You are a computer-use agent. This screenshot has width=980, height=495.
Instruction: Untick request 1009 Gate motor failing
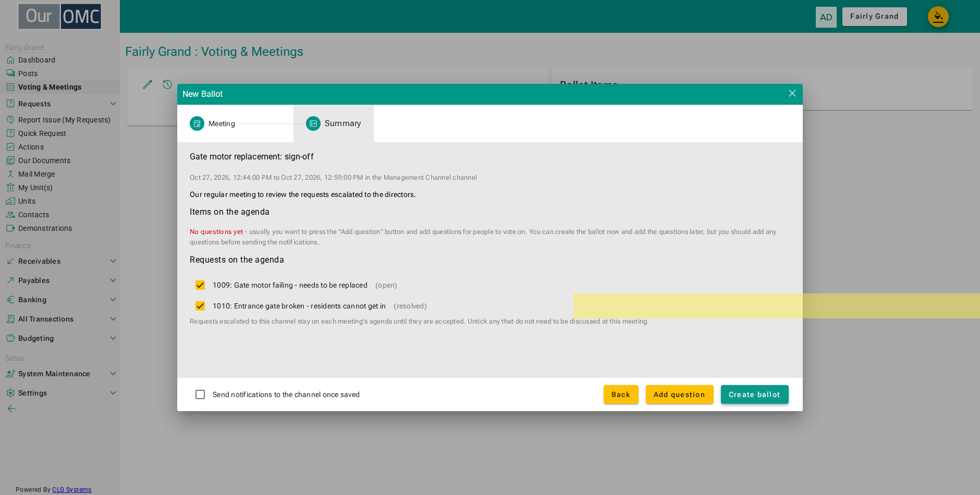[x=200, y=285]
